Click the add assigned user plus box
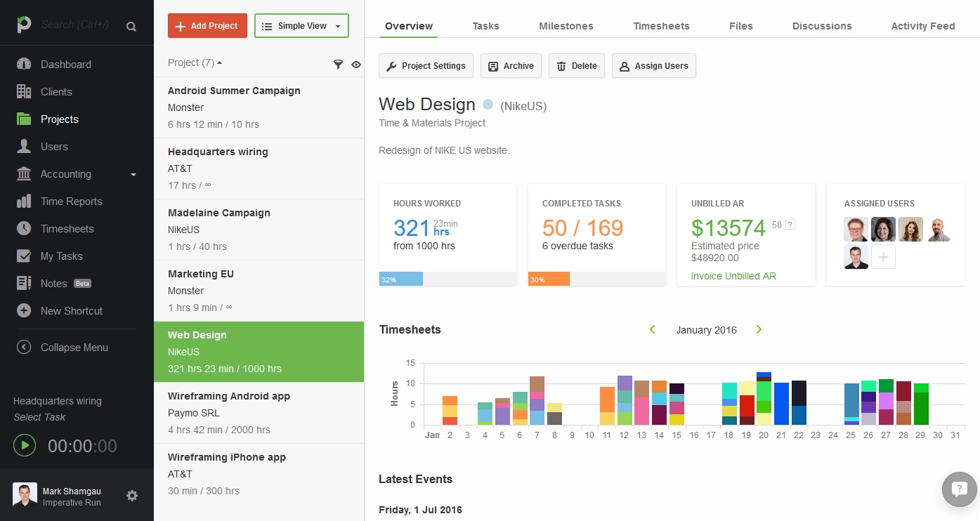 tap(883, 257)
